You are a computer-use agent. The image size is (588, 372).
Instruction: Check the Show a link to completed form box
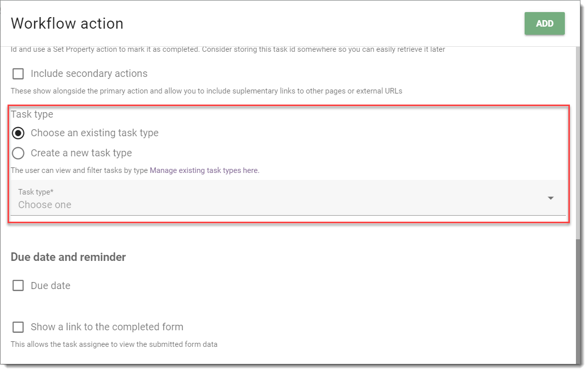pyautogui.click(x=18, y=327)
